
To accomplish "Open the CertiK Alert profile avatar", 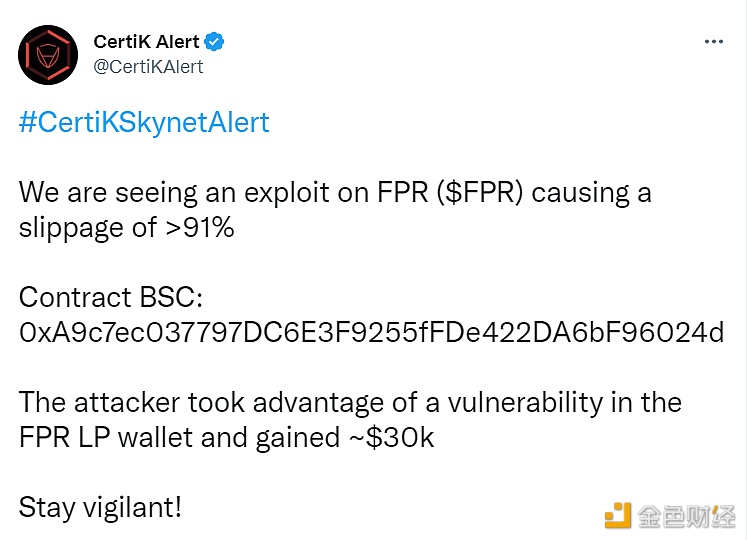I will coord(48,55).
